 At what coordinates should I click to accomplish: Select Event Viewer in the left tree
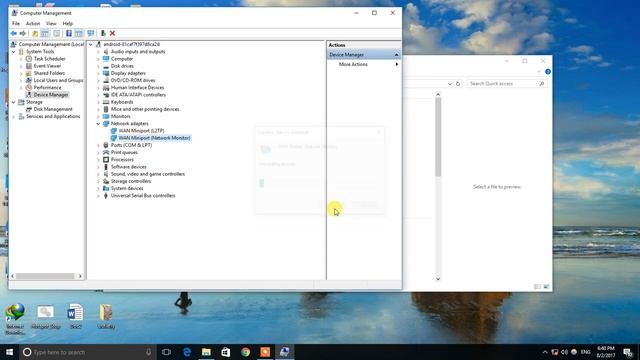coord(47,66)
